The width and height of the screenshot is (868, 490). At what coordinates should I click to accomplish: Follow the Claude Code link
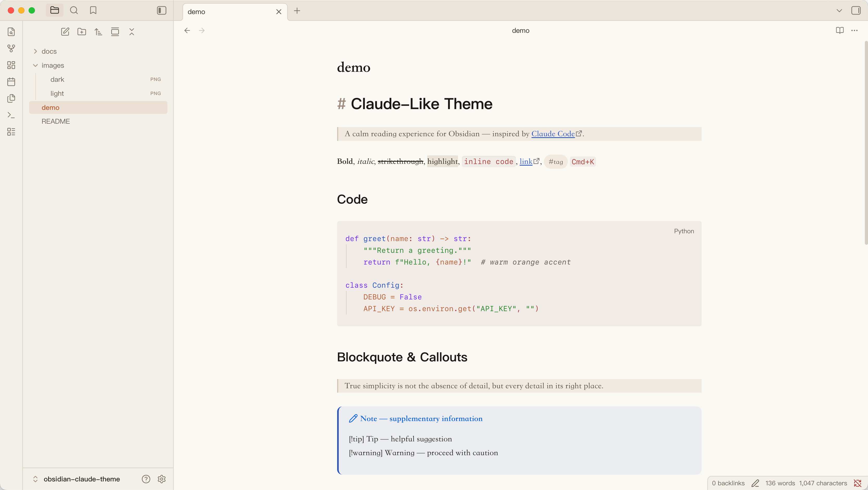coord(553,134)
